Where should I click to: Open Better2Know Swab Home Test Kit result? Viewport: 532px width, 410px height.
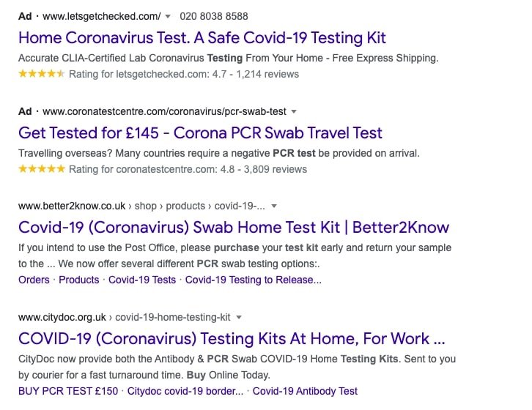(233, 227)
